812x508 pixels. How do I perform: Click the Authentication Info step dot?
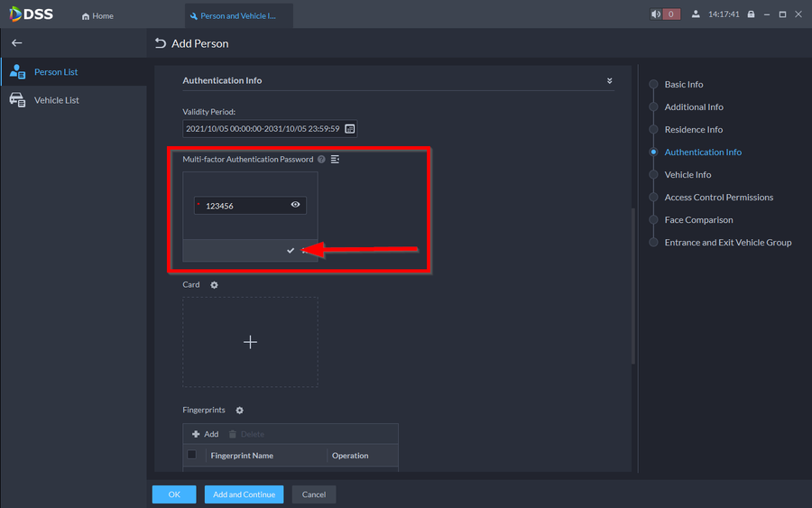coord(653,152)
